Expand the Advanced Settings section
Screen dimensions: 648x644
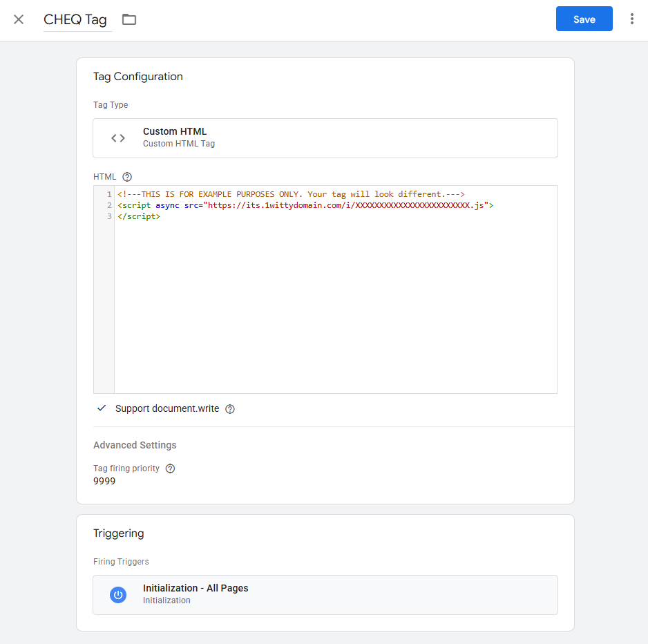(135, 445)
